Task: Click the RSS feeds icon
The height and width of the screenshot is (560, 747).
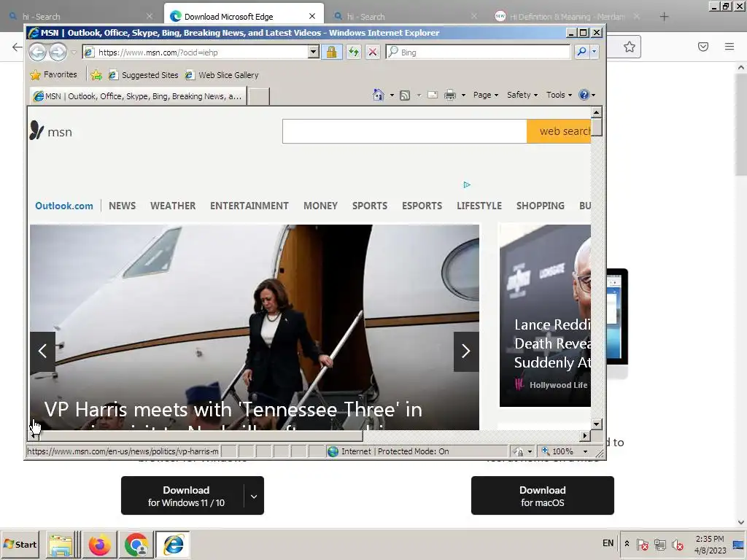Action: click(x=404, y=96)
